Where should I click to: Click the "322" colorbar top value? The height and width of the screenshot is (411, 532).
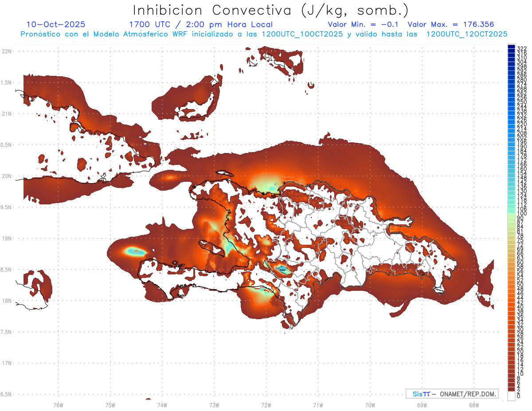point(522,48)
